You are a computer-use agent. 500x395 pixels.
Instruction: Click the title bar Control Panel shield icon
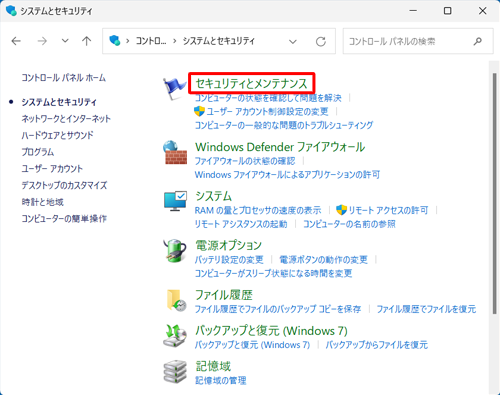pos(11,11)
